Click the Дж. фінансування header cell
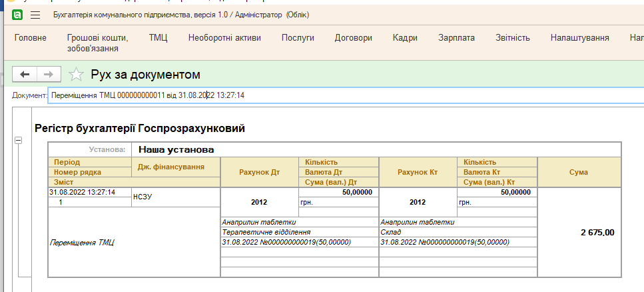The width and height of the screenshot is (644, 292). pyautogui.click(x=176, y=167)
